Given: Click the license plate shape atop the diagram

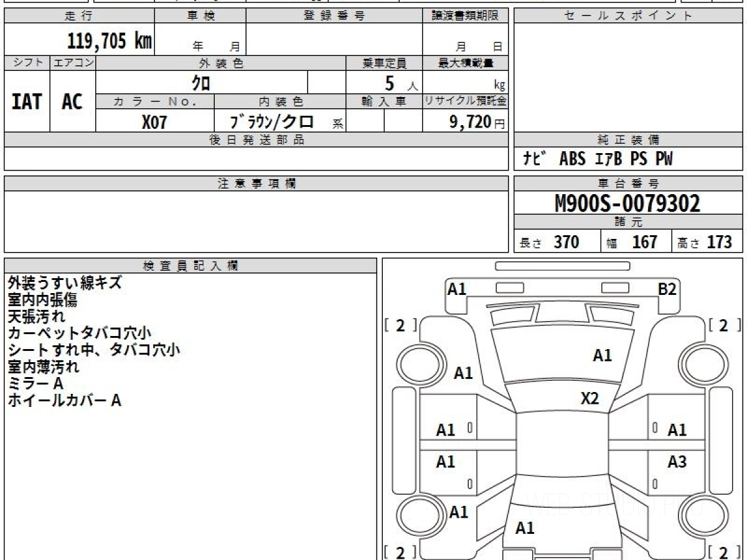Looking at the screenshot, I should coord(562,266).
